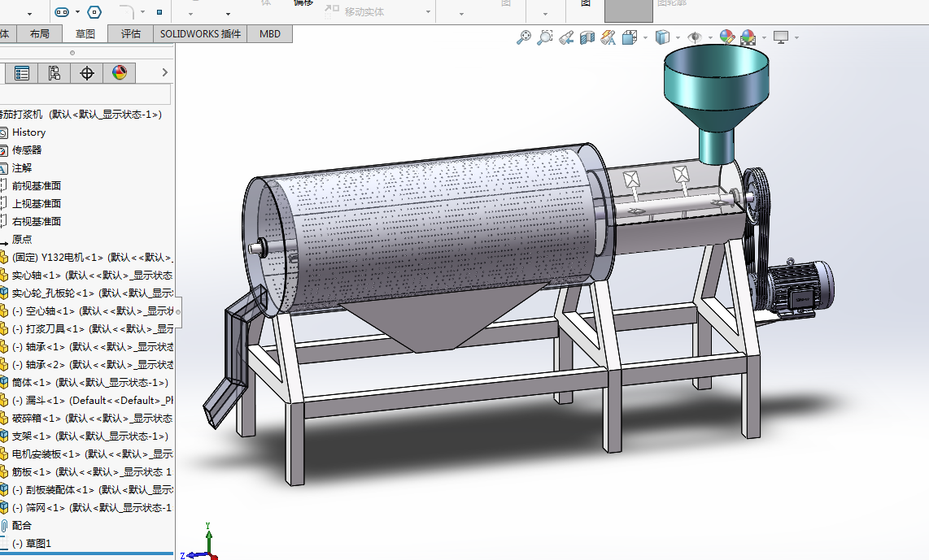Select the (-) 轴承<1> component
929x560 pixels.
(92, 347)
